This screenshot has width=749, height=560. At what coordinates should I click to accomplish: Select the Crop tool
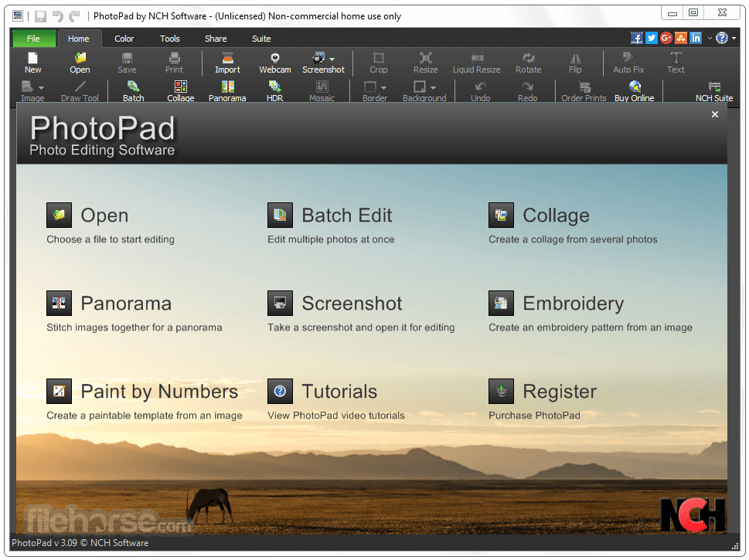point(378,63)
